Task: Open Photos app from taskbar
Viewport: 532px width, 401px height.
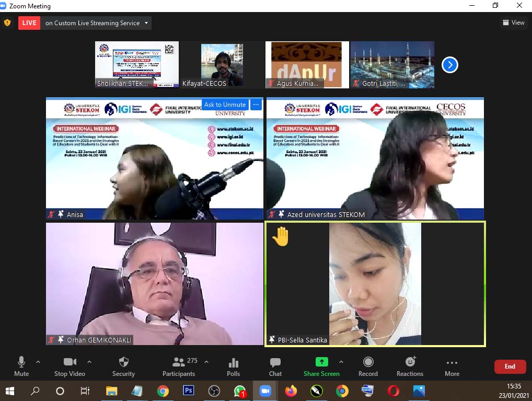Action: (419, 391)
